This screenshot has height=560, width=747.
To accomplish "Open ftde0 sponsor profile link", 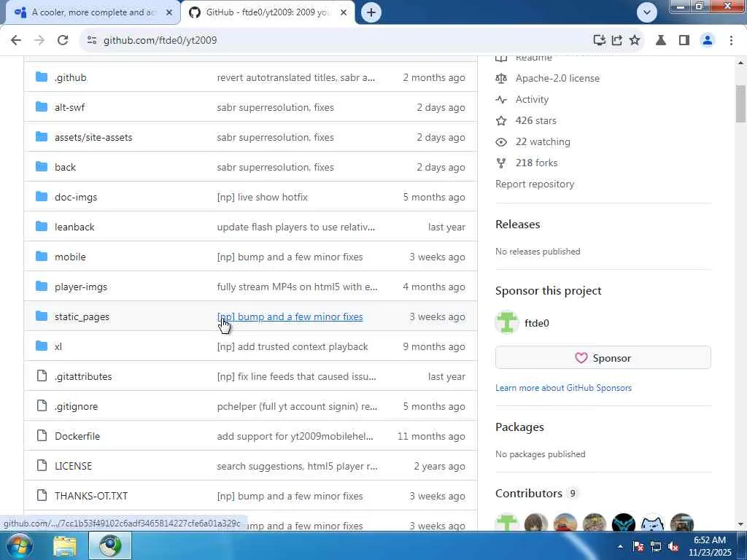I will click(x=537, y=323).
